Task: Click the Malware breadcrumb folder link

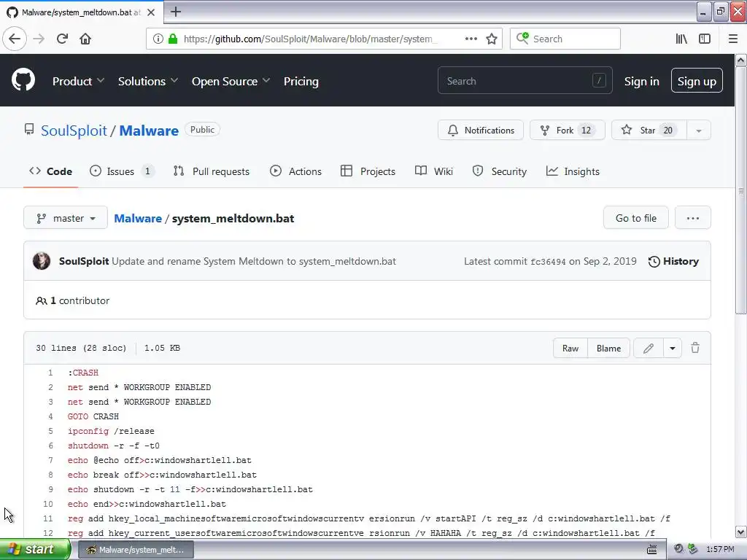Action: coord(138,218)
